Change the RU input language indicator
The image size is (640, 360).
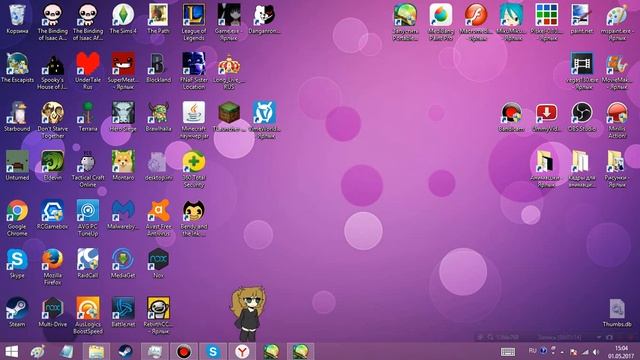[x=532, y=351]
